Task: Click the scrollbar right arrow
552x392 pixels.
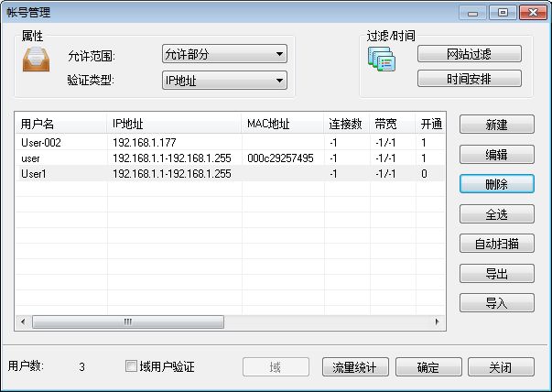Action: 438,321
